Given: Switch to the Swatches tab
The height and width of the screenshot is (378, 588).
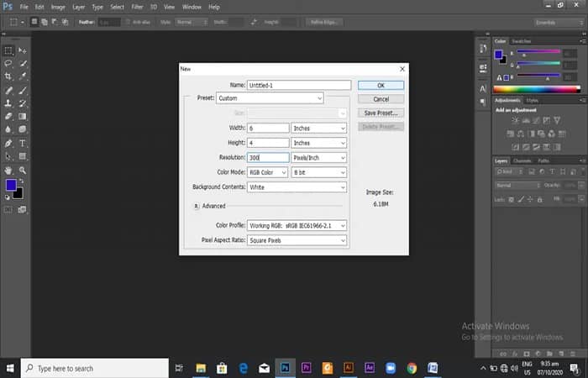Looking at the screenshot, I should [522, 41].
